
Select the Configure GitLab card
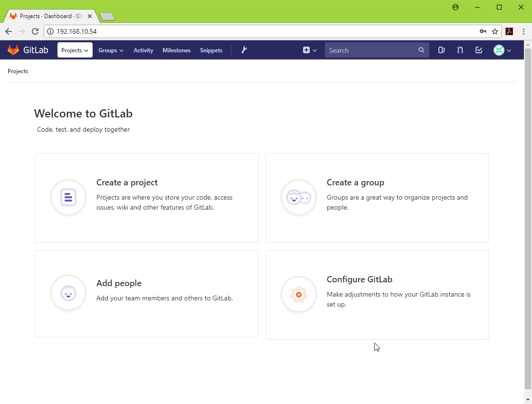(377, 295)
